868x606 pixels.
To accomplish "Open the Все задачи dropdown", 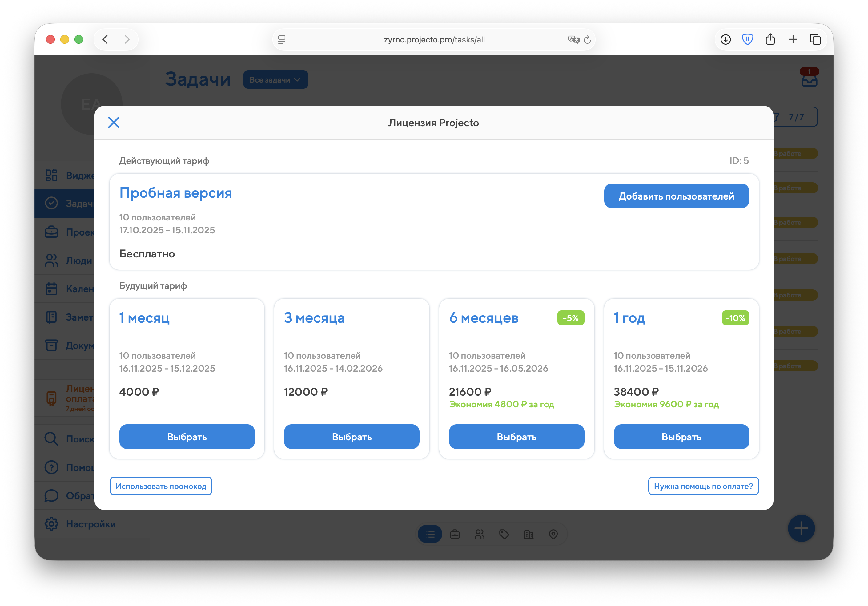I will pyautogui.click(x=275, y=80).
